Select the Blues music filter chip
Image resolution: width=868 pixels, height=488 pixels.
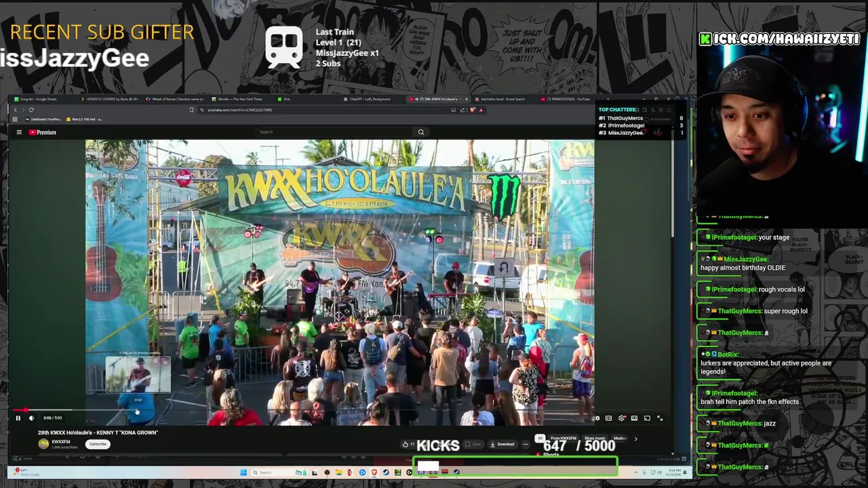(595, 439)
